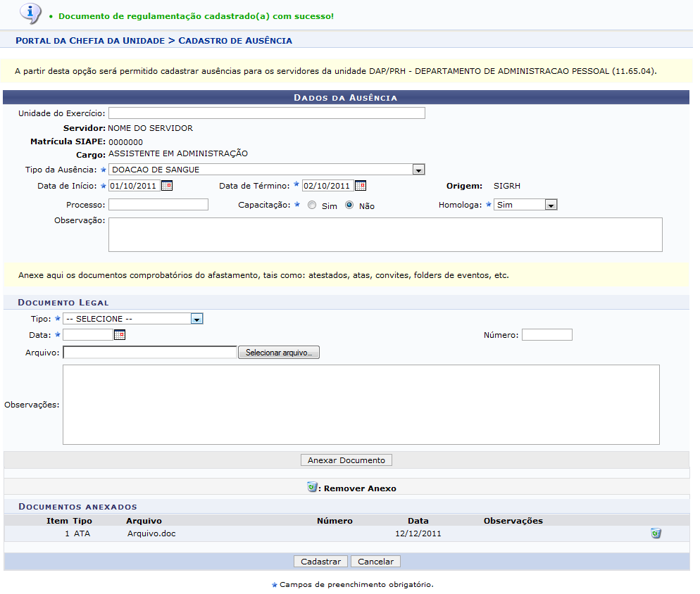Focus the Número input field

[x=546, y=335]
